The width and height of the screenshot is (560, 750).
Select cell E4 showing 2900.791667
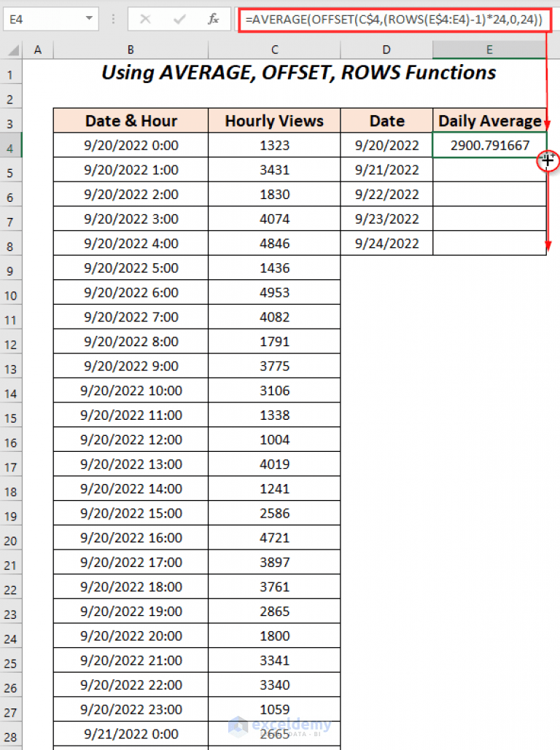tap(490, 146)
